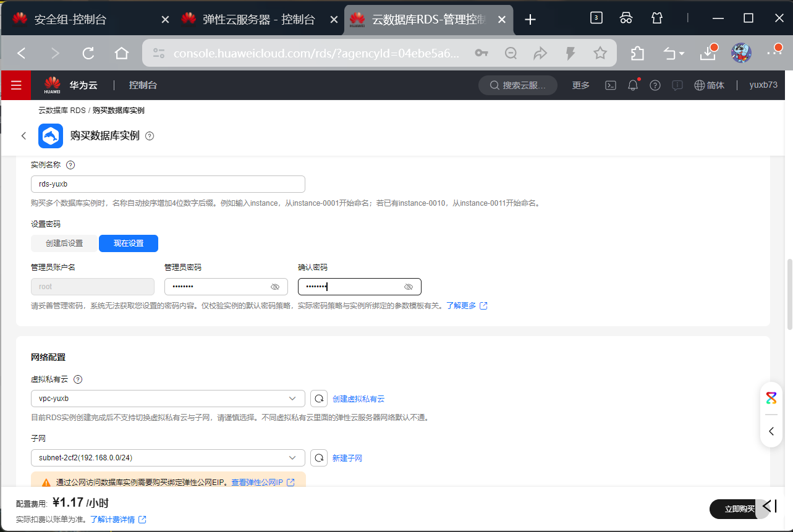Open the red hamburger menu
This screenshot has width=793, height=532.
tap(16, 85)
